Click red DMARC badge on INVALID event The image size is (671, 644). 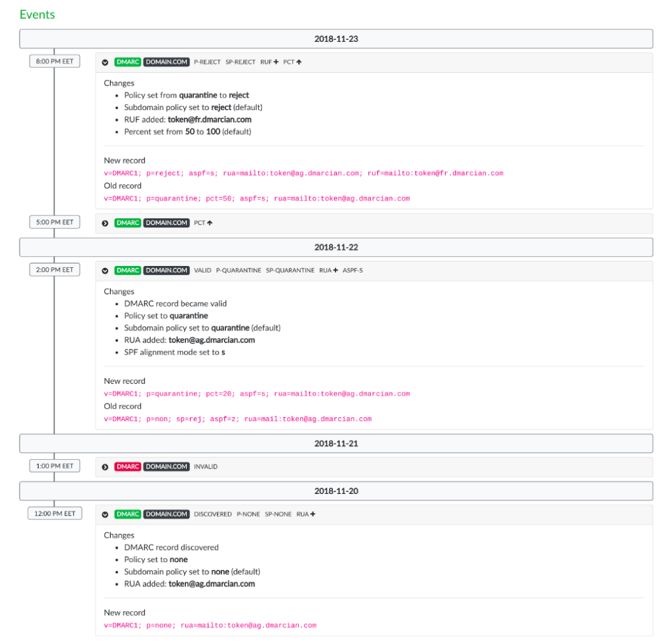point(128,466)
